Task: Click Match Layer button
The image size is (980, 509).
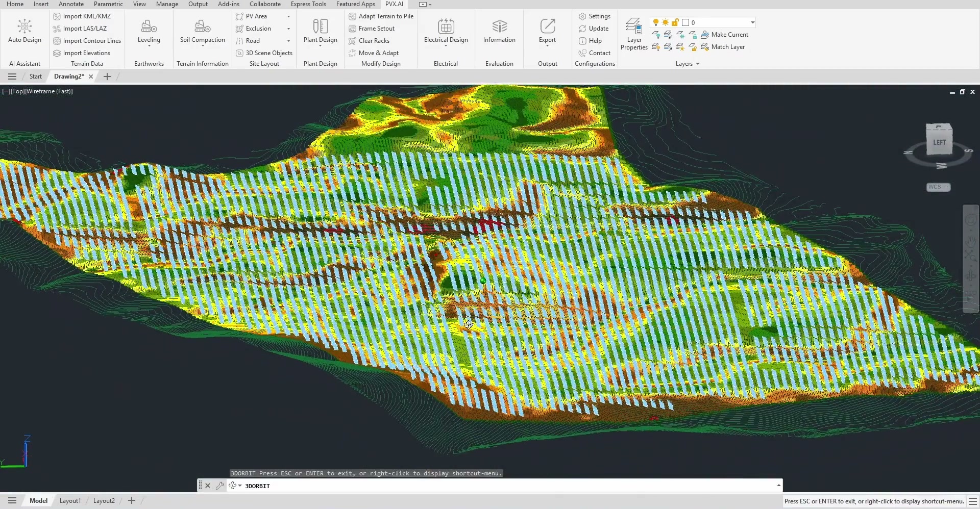Action: [723, 47]
